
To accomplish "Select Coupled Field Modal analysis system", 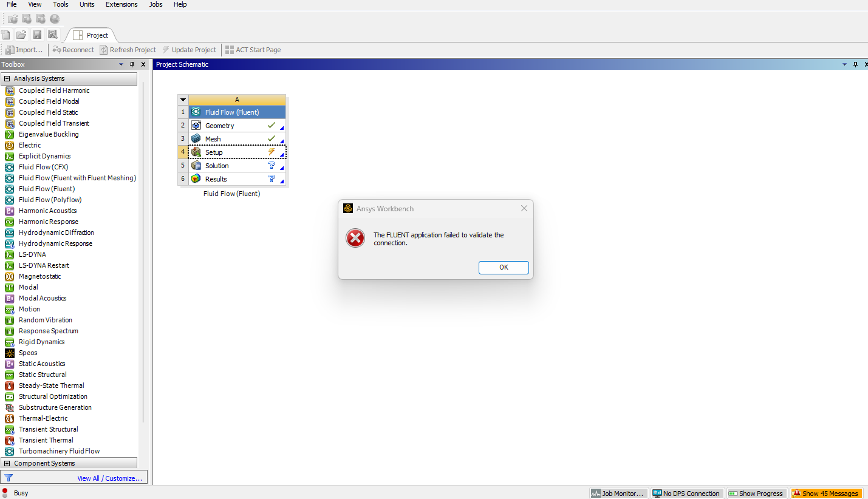I will pos(49,101).
